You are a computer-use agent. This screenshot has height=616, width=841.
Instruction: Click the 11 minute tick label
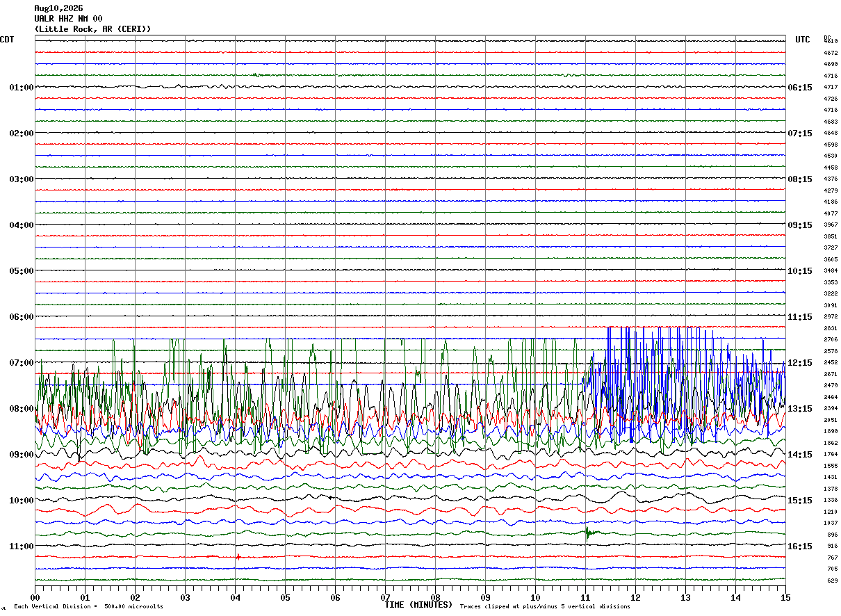pyautogui.click(x=585, y=597)
